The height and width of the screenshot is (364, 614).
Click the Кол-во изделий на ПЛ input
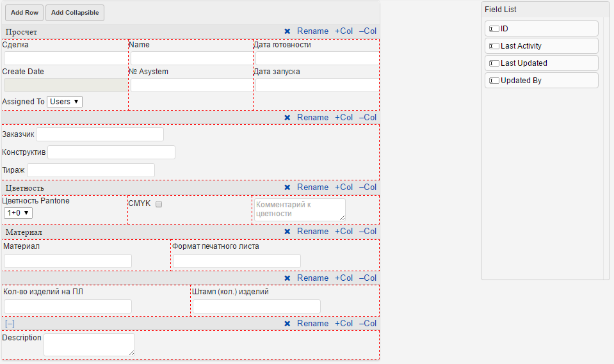tap(68, 307)
